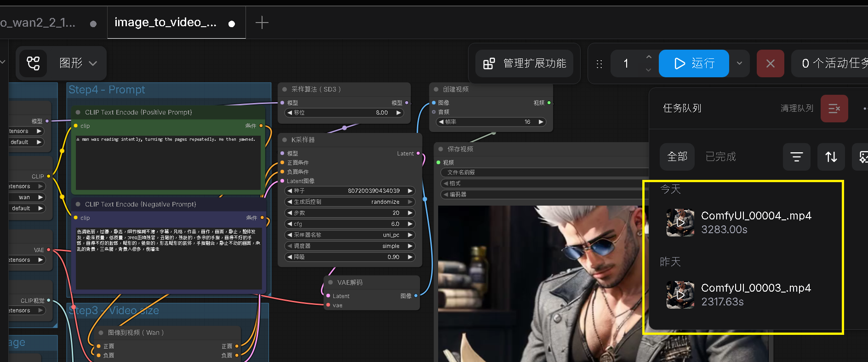This screenshot has height=362, width=868.
Task: Open the 采样器名称 uni_pc dropdown
Action: [350, 235]
